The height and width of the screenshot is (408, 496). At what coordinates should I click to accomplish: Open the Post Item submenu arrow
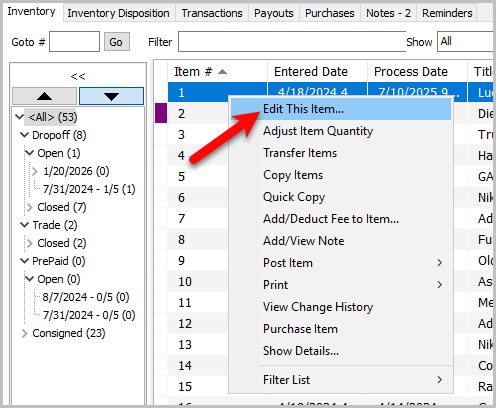pos(440,263)
